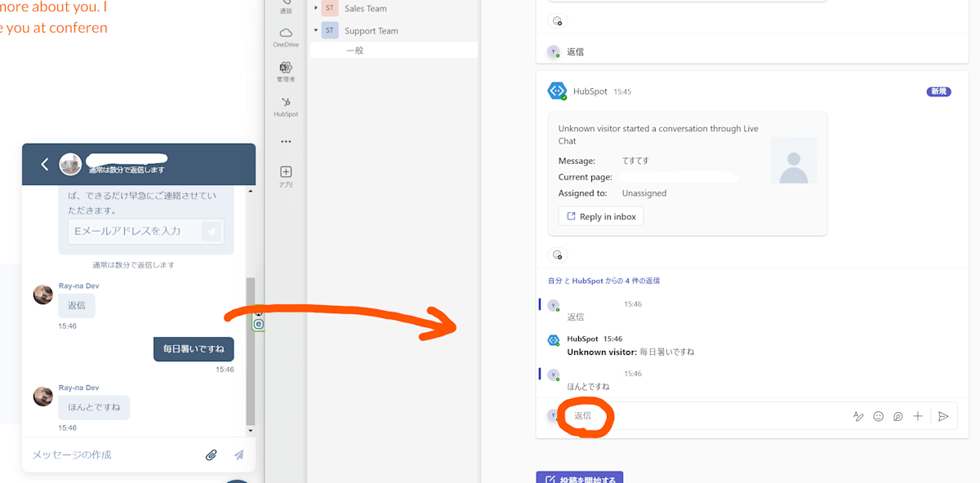Click the Ray-na Dev avatar beside ほんとですね
Image resolution: width=980 pixels, height=483 pixels.
(43, 397)
